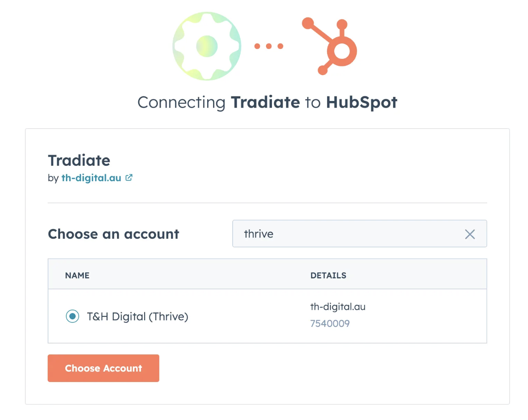Viewport: 528px width, 420px height.
Task: Click the NAME column header
Action: [77, 276]
